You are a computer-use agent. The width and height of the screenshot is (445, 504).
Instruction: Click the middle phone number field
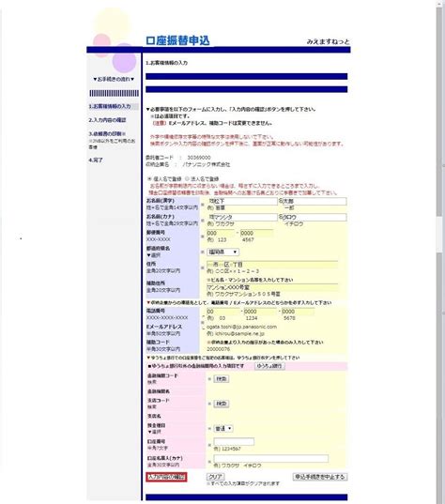pyautogui.click(x=260, y=312)
